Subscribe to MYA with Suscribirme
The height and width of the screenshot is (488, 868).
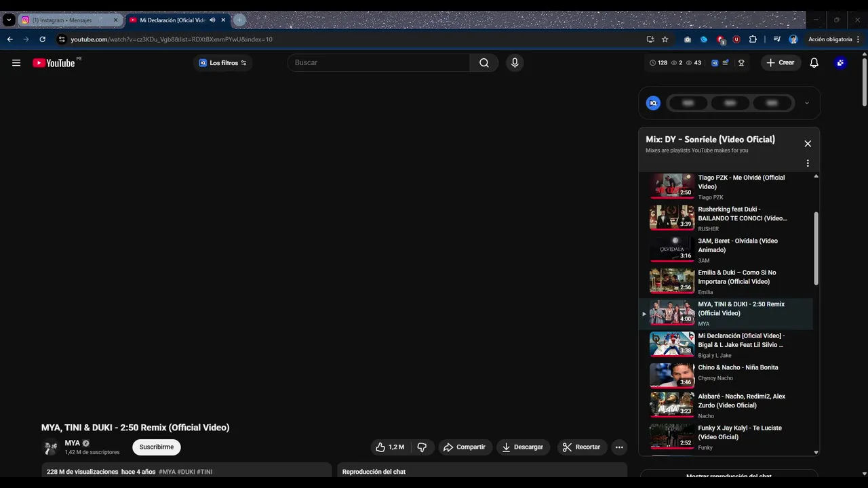(157, 447)
